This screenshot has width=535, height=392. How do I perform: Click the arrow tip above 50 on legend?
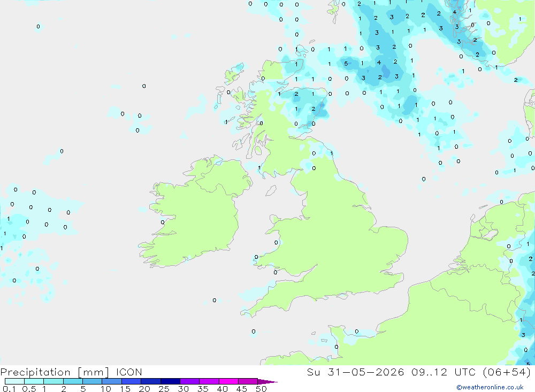pos(268,382)
